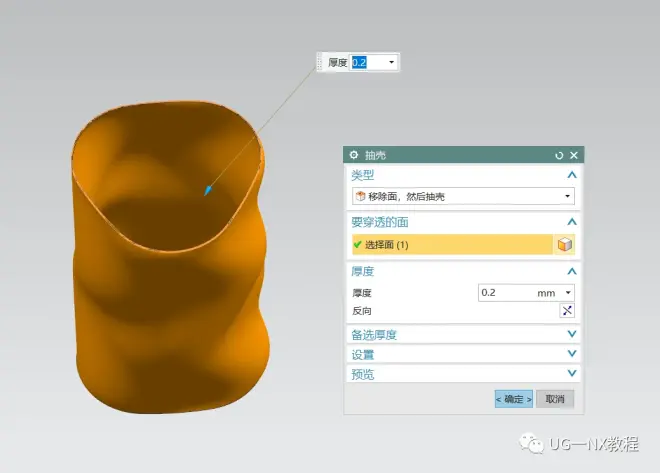
Task: Open the mm unit dropdown arrow in the dialog
Action: (x=568, y=293)
